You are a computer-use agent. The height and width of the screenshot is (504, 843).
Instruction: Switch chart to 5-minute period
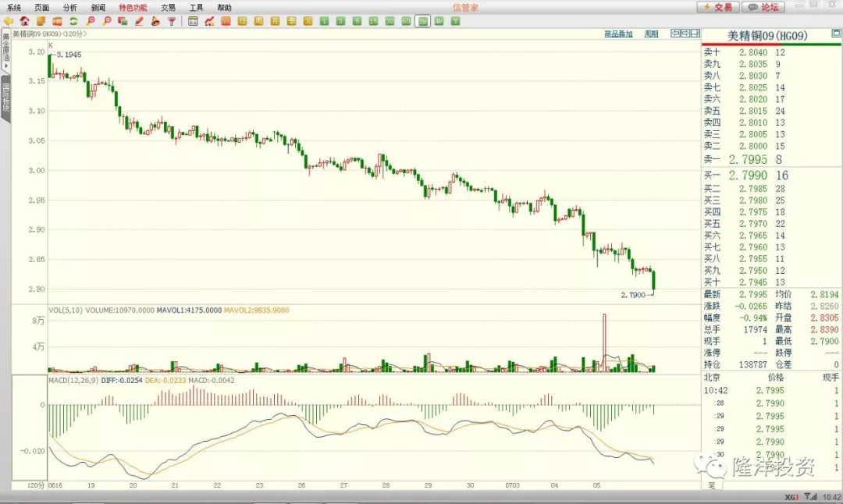pyautogui.click(x=357, y=21)
